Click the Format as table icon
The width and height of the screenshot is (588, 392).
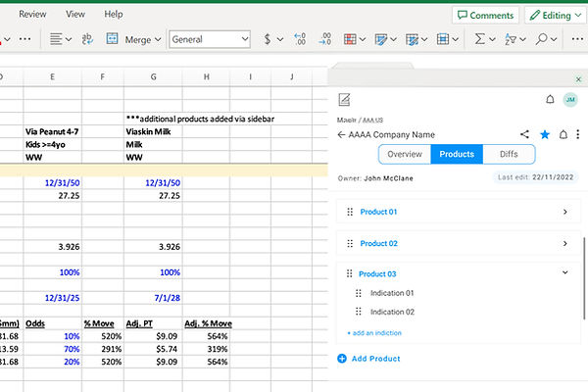point(380,39)
